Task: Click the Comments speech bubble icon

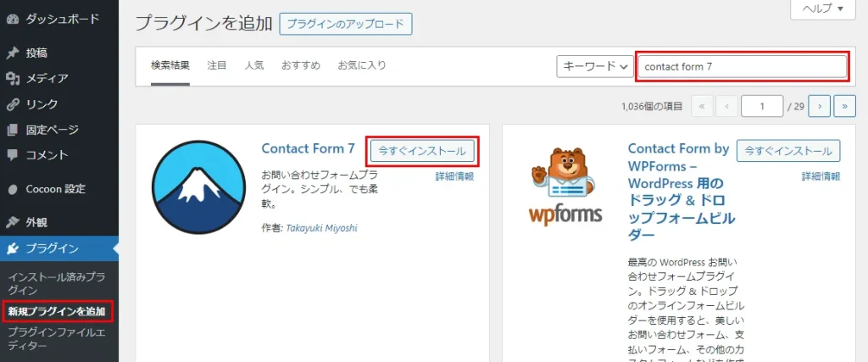Action: 12,155
